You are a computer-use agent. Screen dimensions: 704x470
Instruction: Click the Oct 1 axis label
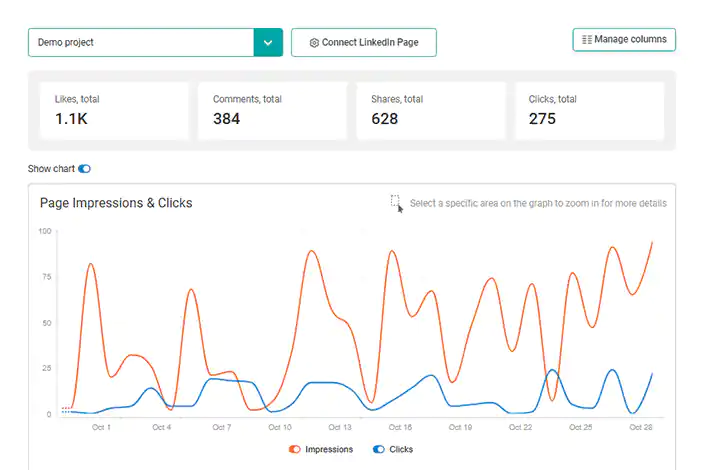(x=101, y=427)
